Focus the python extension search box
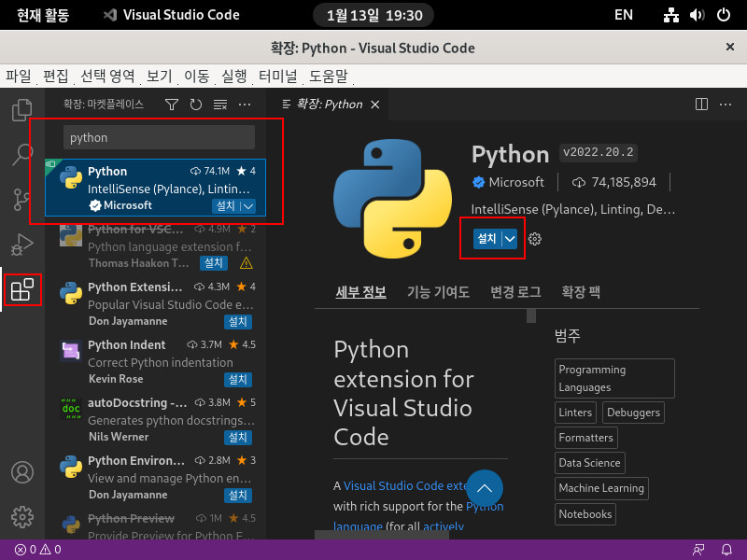 [159, 137]
